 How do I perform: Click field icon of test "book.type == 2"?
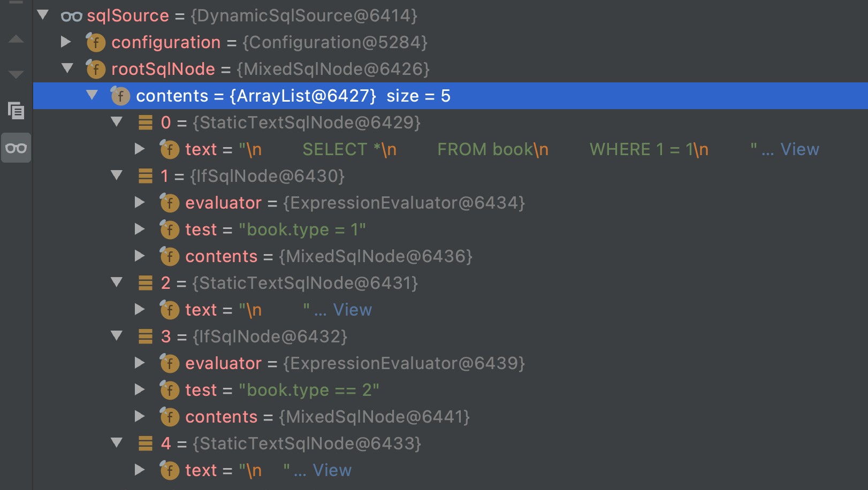click(170, 389)
